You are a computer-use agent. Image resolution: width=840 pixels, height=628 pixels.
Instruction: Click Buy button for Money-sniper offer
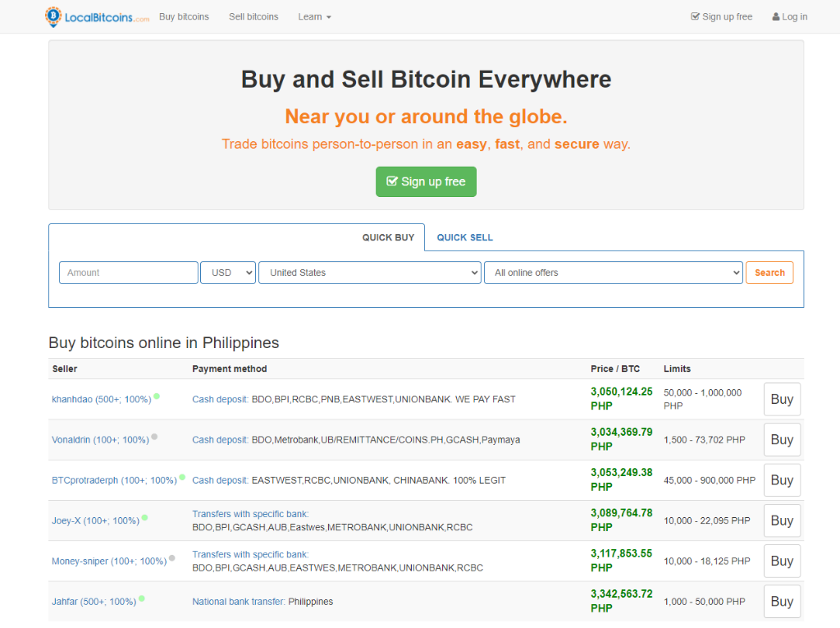782,561
